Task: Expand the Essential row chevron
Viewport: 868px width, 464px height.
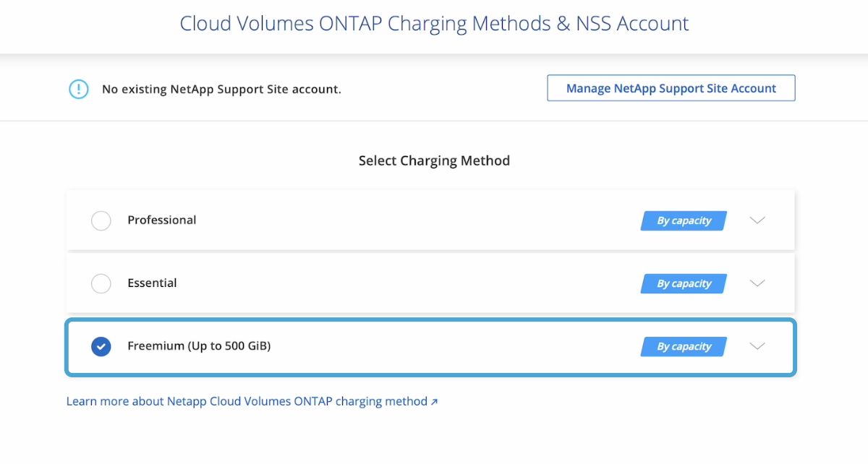Action: 757,283
